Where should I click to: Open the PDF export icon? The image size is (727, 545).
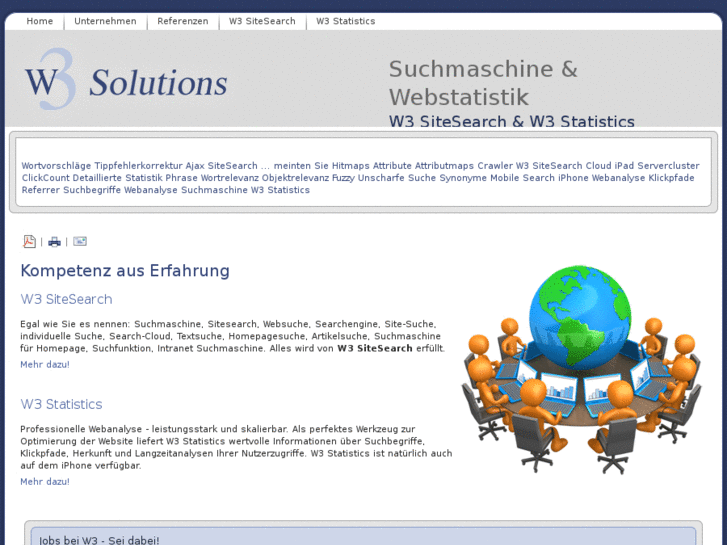29,241
